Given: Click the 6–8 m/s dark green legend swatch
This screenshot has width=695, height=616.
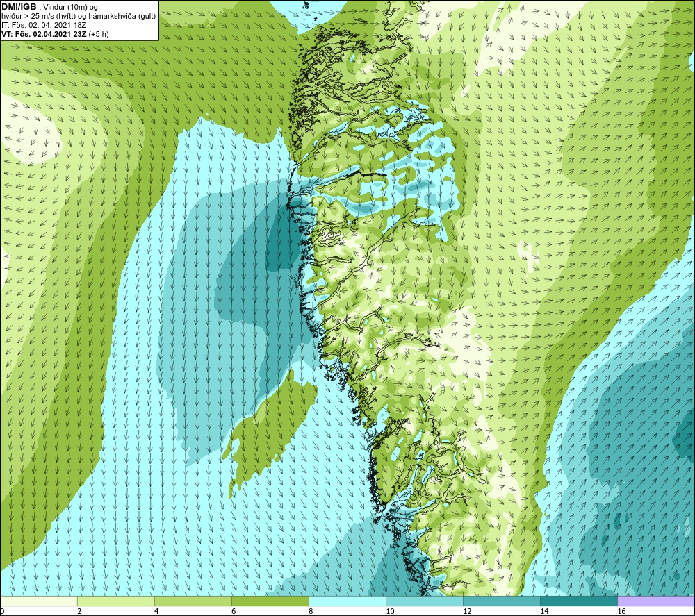Looking at the screenshot, I should [x=270, y=601].
